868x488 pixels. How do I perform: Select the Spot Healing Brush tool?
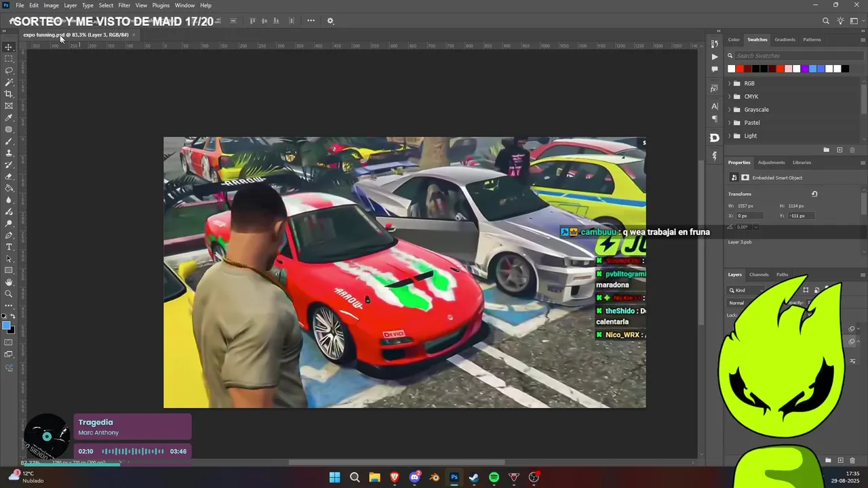click(9, 129)
